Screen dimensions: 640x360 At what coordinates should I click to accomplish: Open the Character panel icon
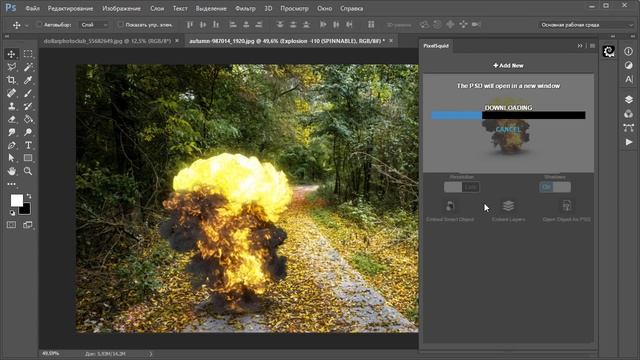click(629, 79)
